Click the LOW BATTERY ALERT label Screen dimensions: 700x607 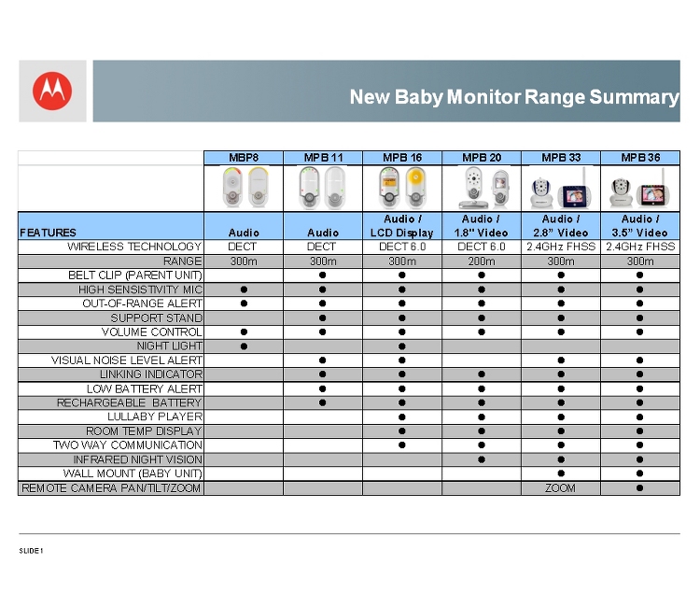click(x=144, y=389)
